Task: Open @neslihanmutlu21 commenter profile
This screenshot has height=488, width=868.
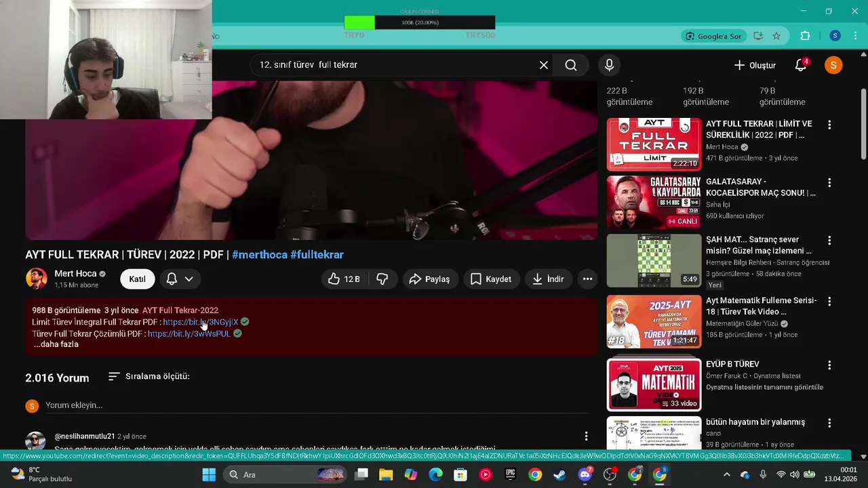Action: [85, 436]
